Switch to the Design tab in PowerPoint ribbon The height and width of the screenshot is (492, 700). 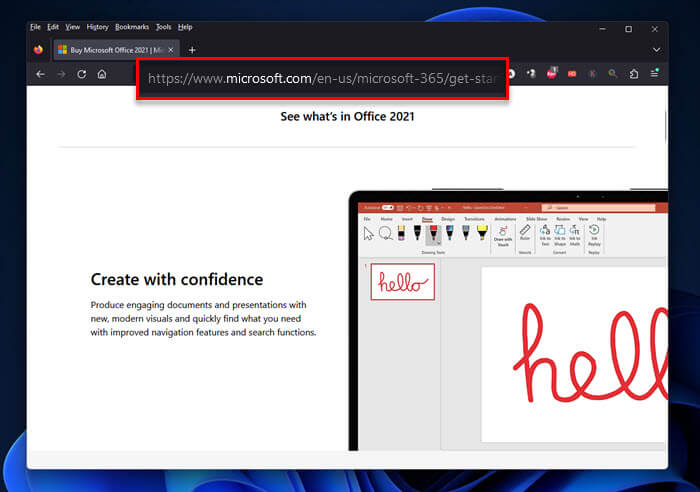[x=448, y=219]
